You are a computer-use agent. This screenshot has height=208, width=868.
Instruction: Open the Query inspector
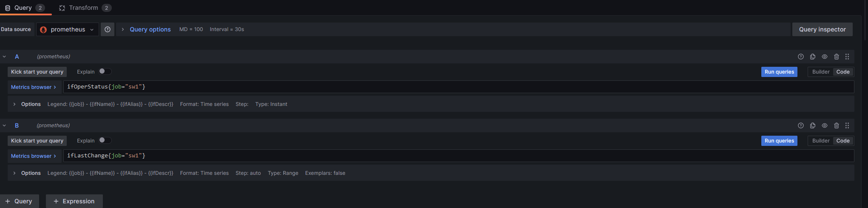point(822,29)
